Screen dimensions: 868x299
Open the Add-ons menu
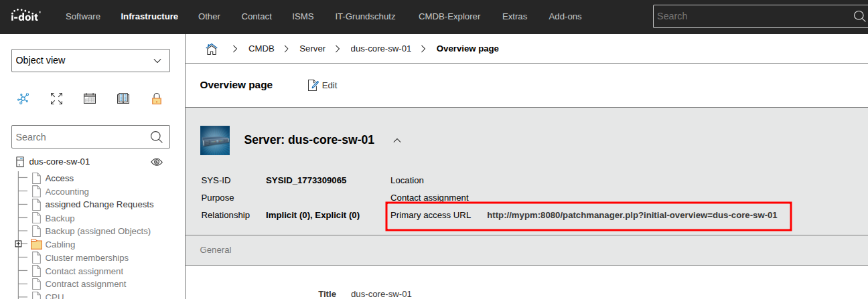[566, 16]
